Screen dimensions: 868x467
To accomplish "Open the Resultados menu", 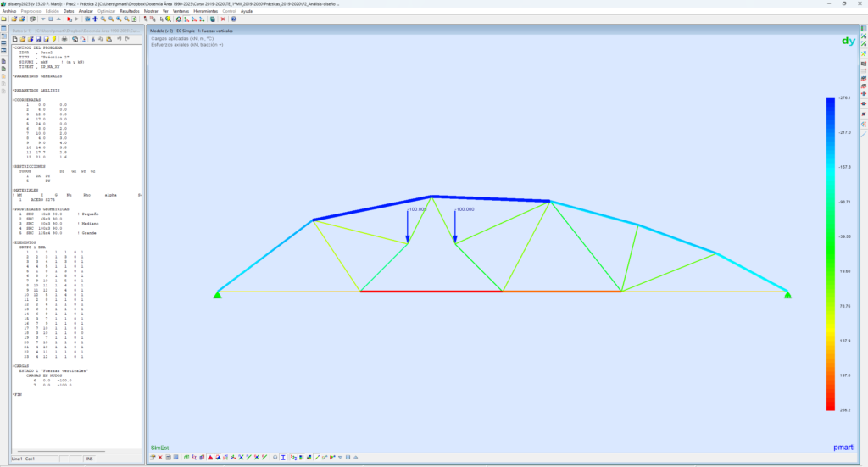I will [x=130, y=11].
